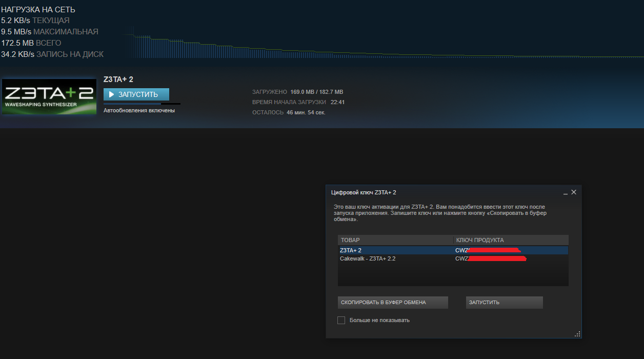Click the 9.5 MB/s МАКСИМАЛЬНАЯ stat
The width and height of the screenshot is (644, 359).
50,32
